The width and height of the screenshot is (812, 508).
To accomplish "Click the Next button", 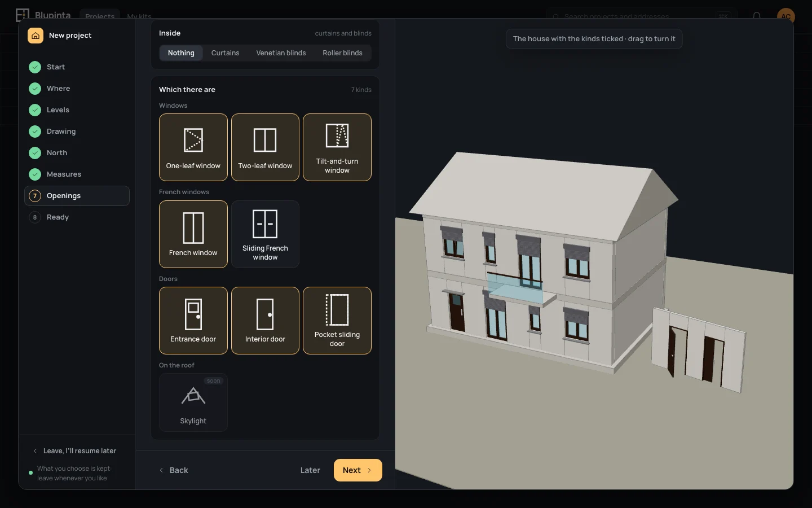I will pos(358,470).
